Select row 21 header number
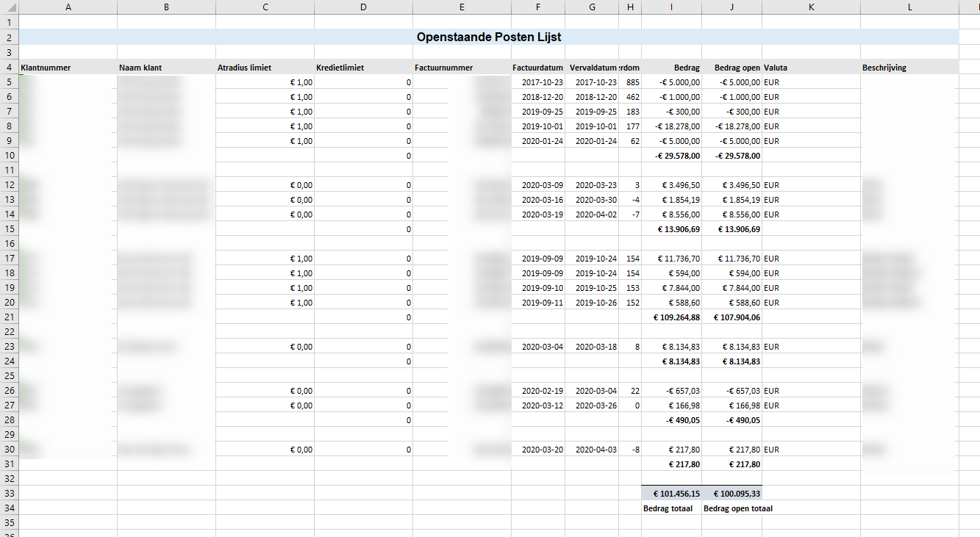The image size is (980, 537). coord(9,317)
